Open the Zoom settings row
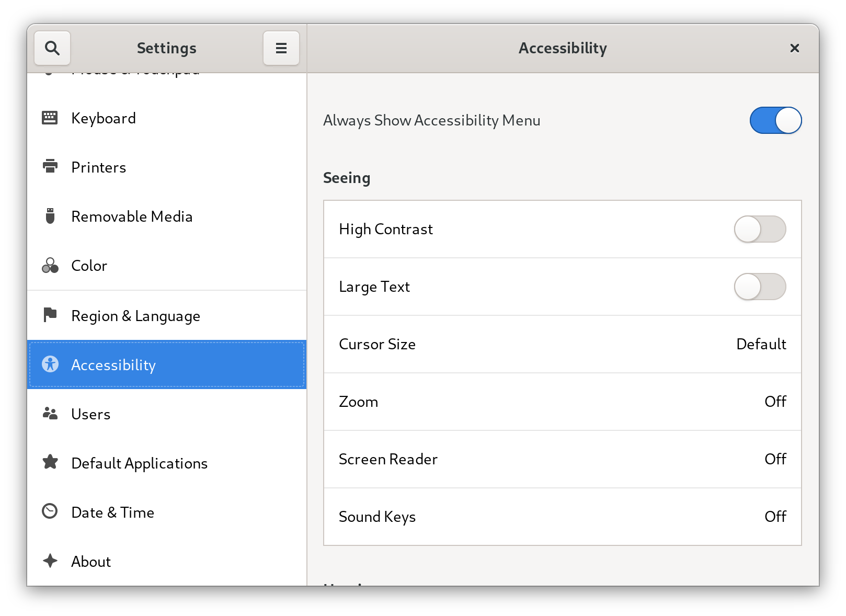Viewport: 846px width, 616px height. pos(563,402)
